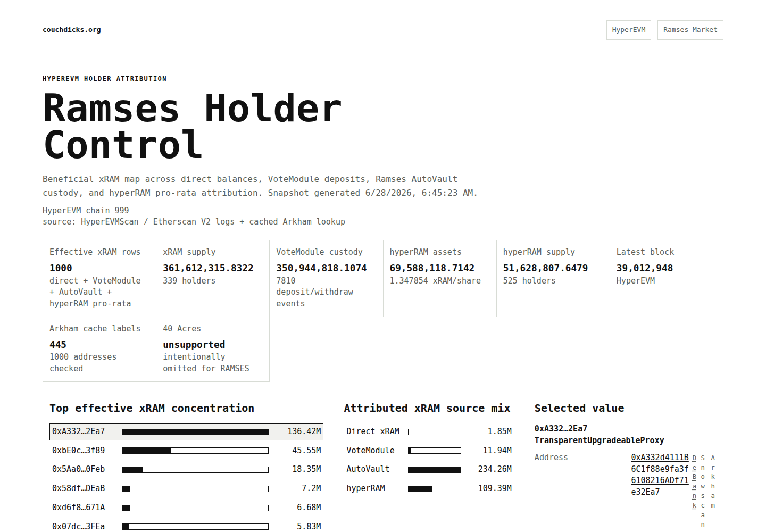
Task: Select the 0x07dc…3FEa holder row
Action: point(186,526)
